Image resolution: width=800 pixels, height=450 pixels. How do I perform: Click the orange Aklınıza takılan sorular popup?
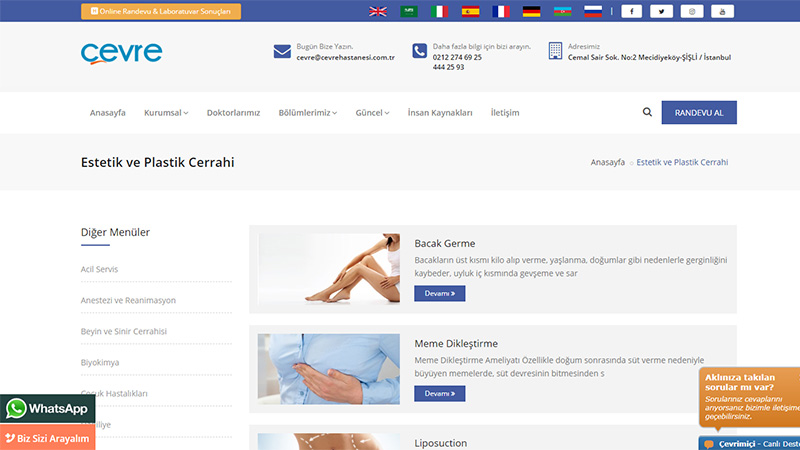tap(749, 397)
